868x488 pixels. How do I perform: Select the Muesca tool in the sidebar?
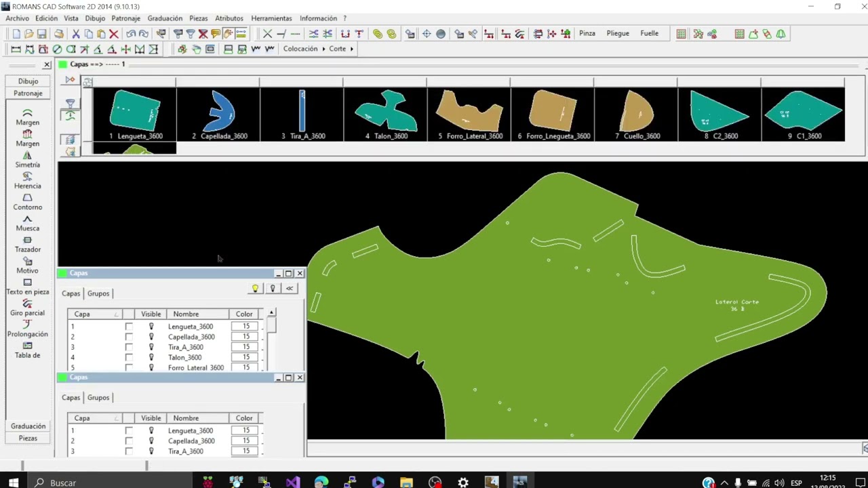pos(28,222)
